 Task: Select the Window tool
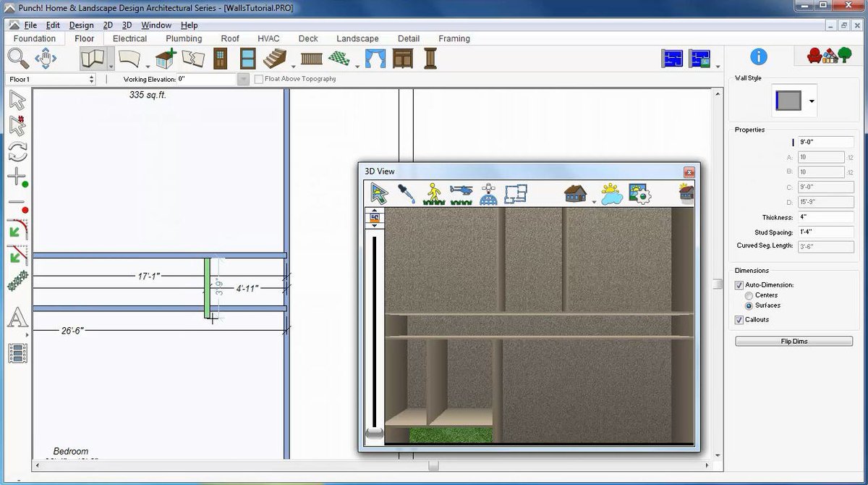click(247, 58)
